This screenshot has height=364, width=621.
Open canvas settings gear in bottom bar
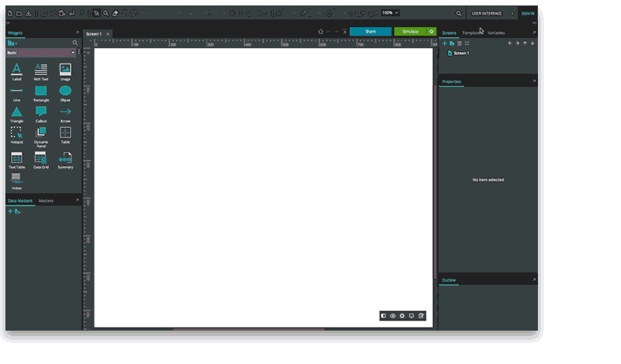click(x=402, y=316)
